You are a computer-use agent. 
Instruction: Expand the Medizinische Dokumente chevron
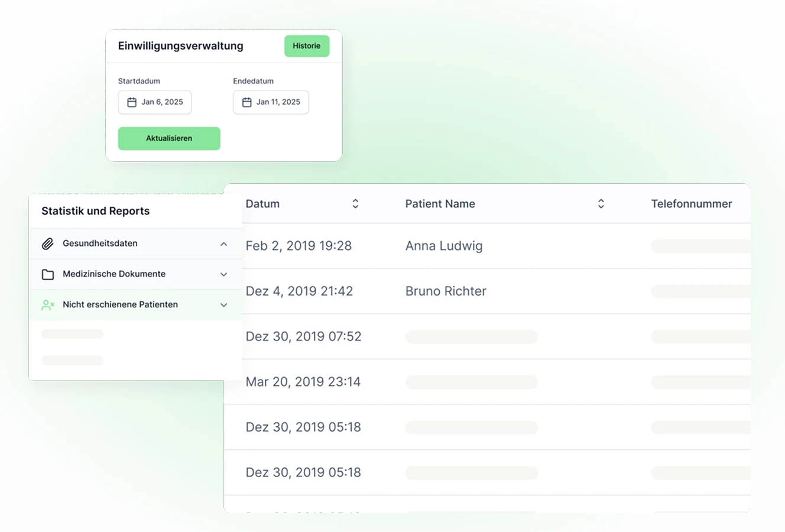[x=223, y=274]
